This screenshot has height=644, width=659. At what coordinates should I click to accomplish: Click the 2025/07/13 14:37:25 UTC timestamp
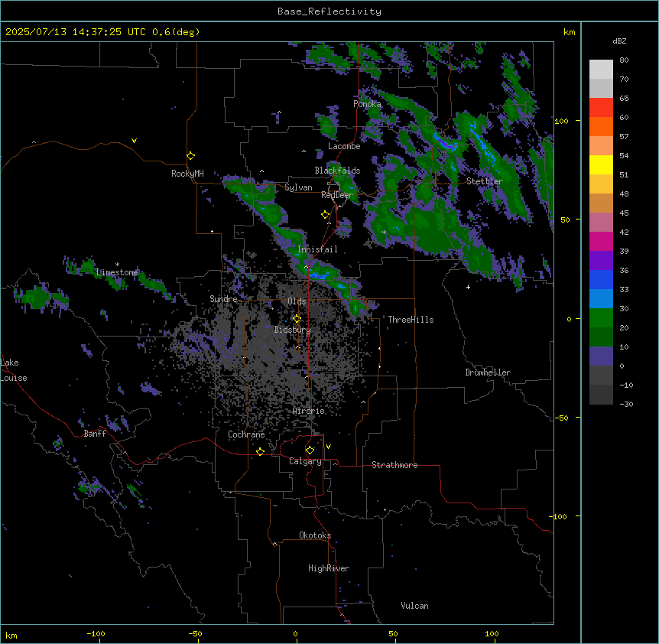[102, 32]
